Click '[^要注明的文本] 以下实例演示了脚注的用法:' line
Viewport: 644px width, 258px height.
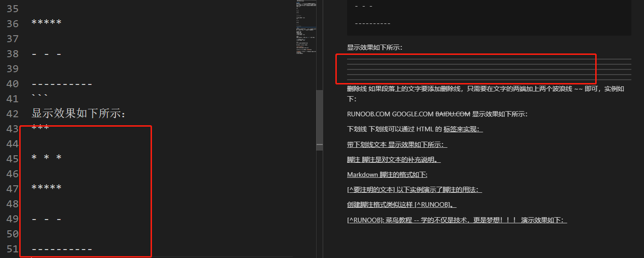pyautogui.click(x=415, y=190)
